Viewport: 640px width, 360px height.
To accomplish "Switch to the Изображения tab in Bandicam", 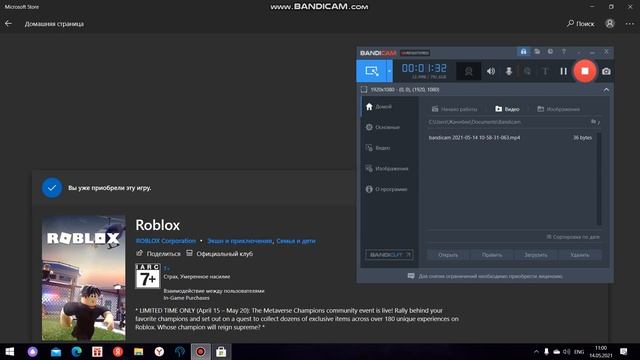I will (x=558, y=109).
